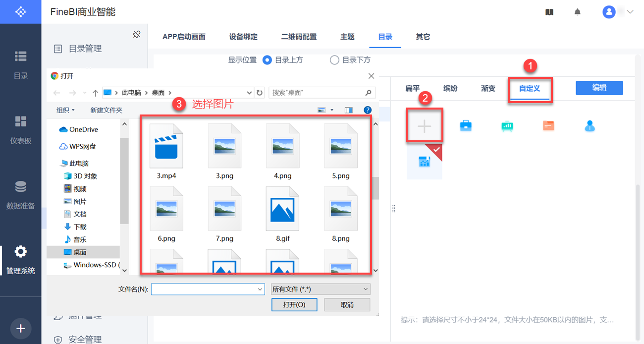The height and width of the screenshot is (344, 644).
Task: Go back in the file dialog
Action: click(56, 93)
